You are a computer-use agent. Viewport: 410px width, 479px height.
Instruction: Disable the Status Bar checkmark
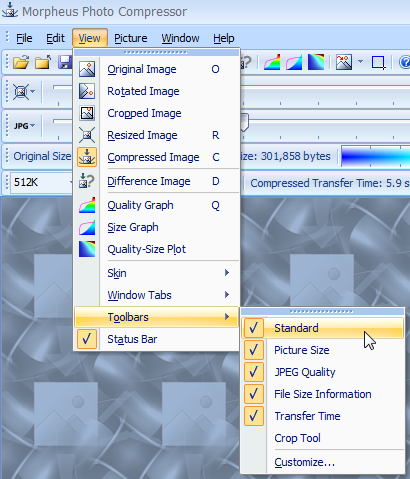87,339
